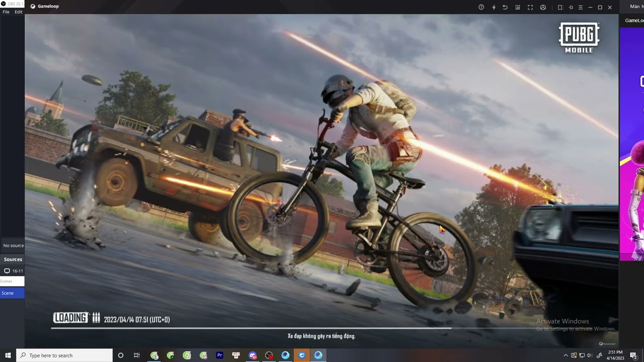Click the 2023/04/14 07:51 (UTC+0) timestamp
The image size is (644, 362).
click(137, 319)
